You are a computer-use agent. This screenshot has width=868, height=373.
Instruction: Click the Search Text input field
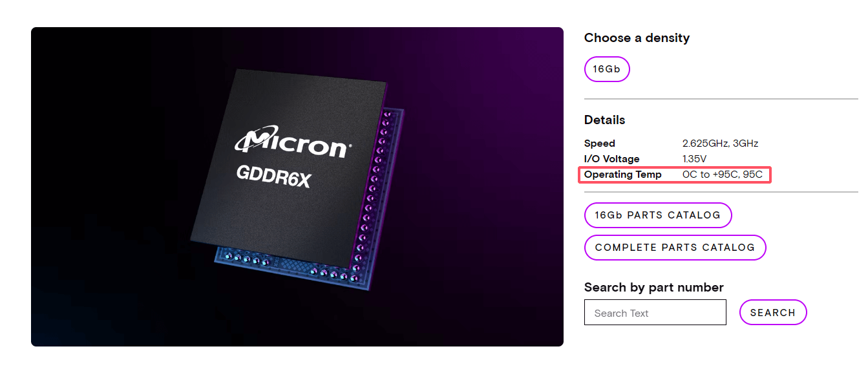tap(655, 312)
